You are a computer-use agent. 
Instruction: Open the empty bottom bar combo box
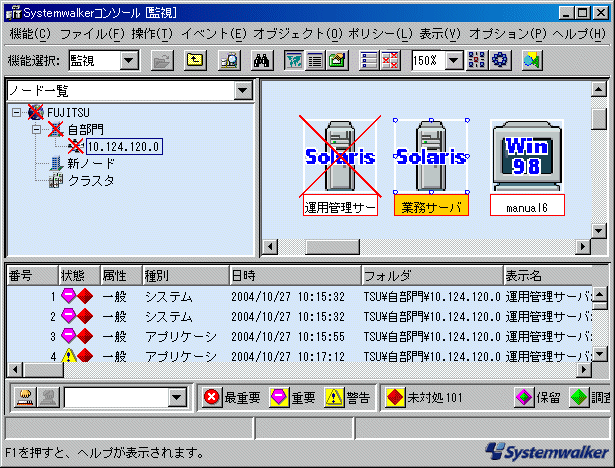[177, 398]
